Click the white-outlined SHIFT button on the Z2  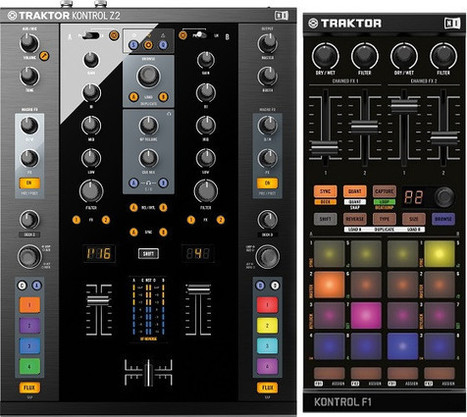148,254
